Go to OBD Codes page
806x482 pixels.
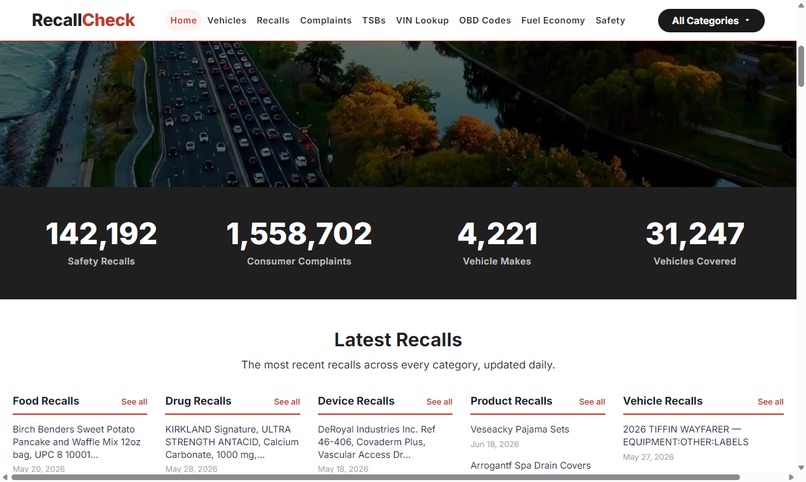click(485, 21)
